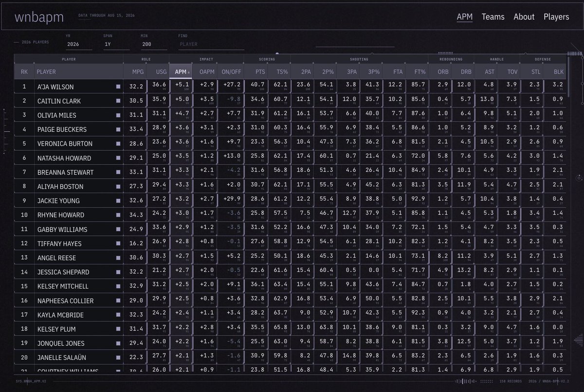Sort by the APM column header
The width and height of the screenshot is (584, 392).
pyautogui.click(x=182, y=71)
